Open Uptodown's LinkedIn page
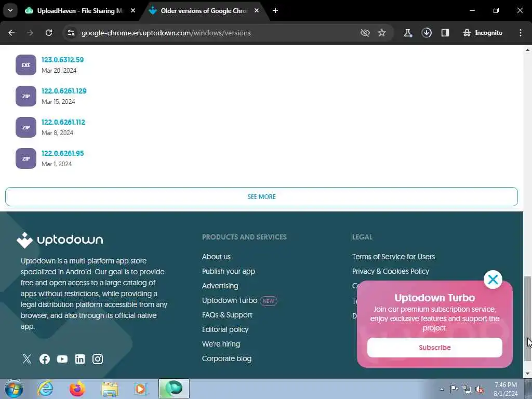This screenshot has width=532, height=399. click(79, 359)
